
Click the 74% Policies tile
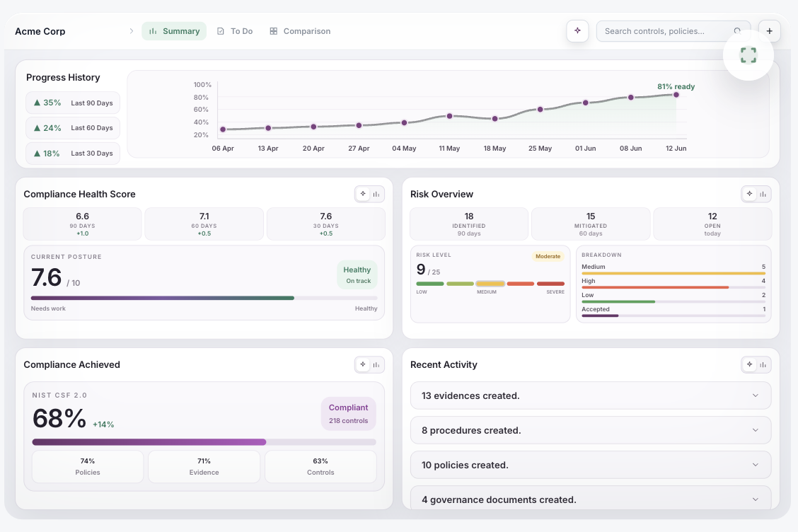click(x=88, y=466)
